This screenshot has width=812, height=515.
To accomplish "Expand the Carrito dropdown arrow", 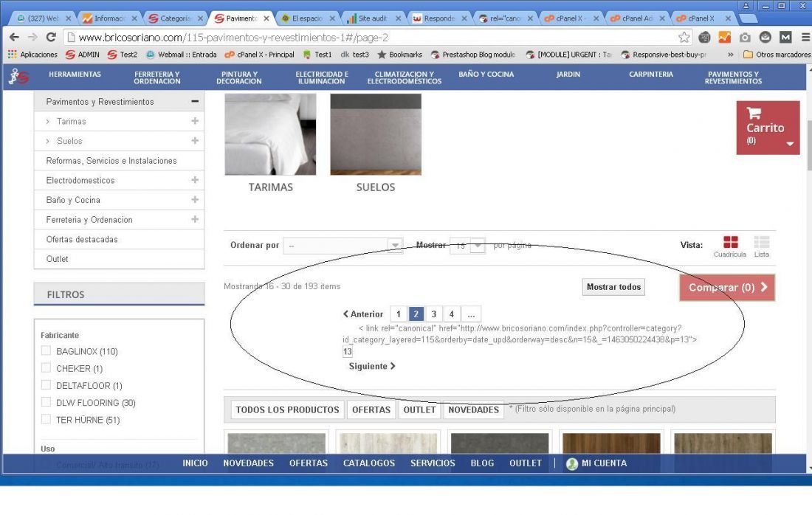I will pos(790,144).
